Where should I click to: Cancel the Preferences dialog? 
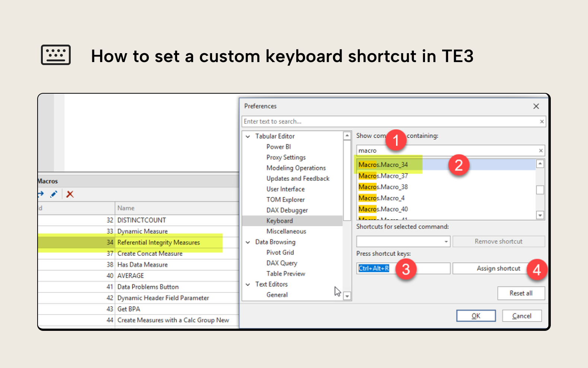522,316
